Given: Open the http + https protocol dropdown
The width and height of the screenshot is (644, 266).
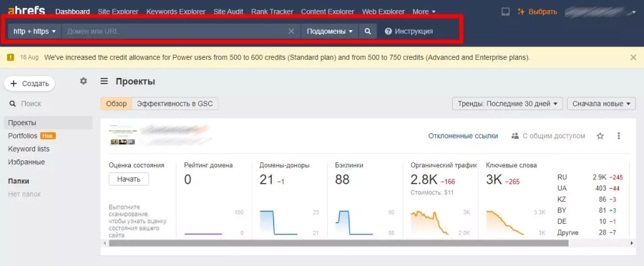Looking at the screenshot, I should coord(35,31).
